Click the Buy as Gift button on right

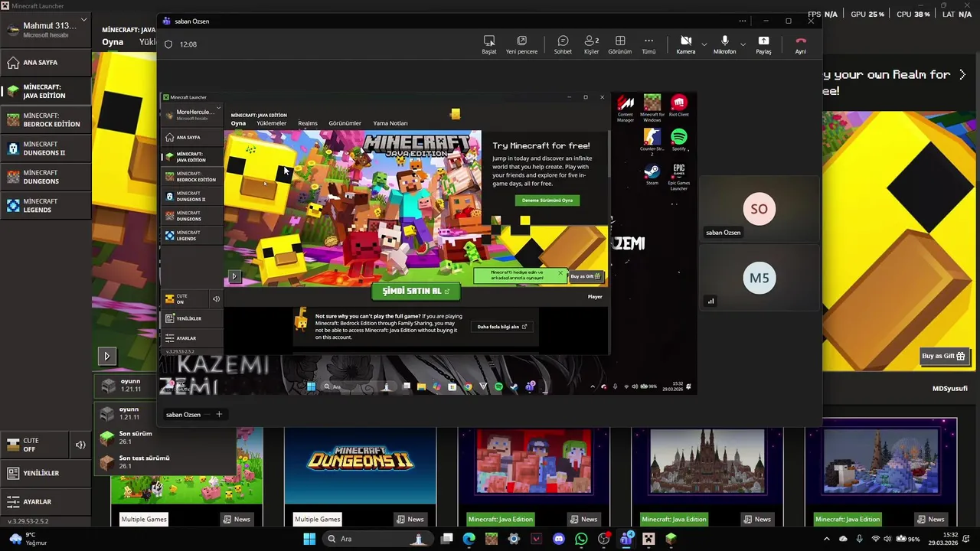pyautogui.click(x=943, y=356)
